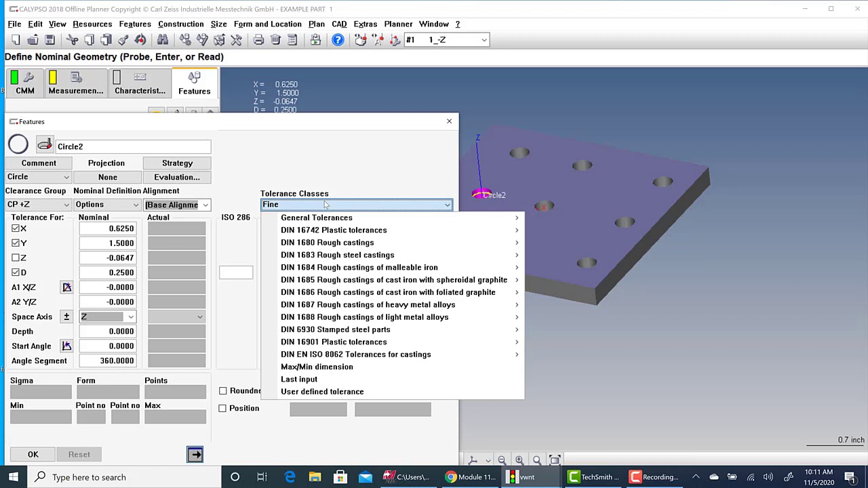The height and width of the screenshot is (488, 868).
Task: Click the Projection button
Action: [106, 163]
